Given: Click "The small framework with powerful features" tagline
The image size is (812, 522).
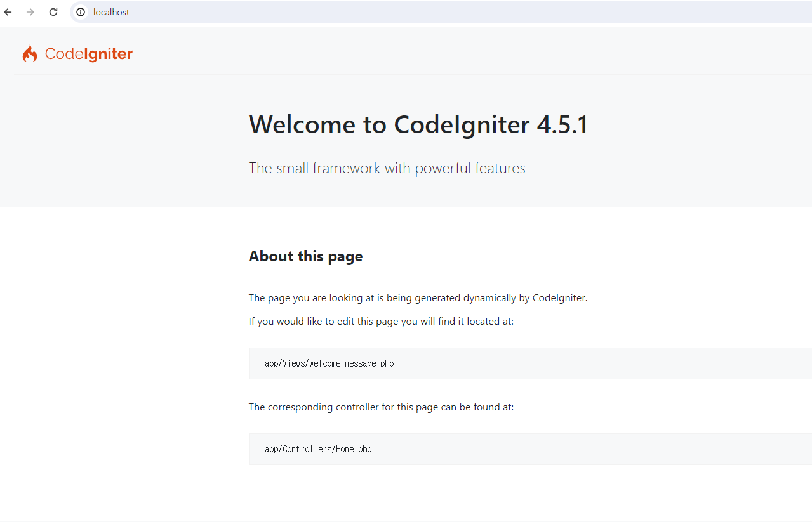Looking at the screenshot, I should tap(387, 168).
